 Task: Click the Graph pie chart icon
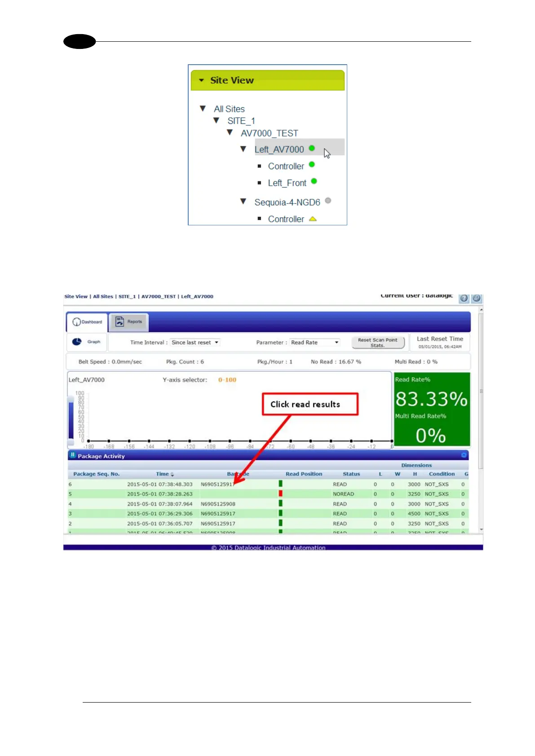(77, 342)
